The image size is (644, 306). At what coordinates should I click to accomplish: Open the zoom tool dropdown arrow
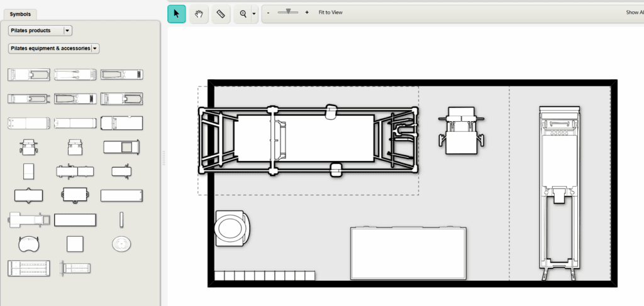click(x=254, y=13)
